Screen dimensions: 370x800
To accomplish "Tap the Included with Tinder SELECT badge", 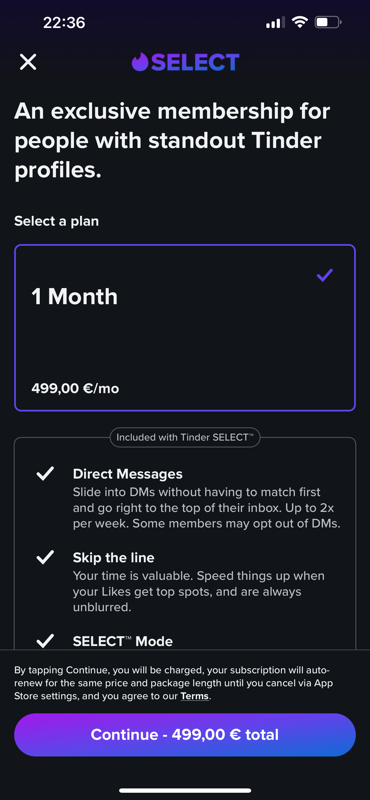I will point(185,437).
